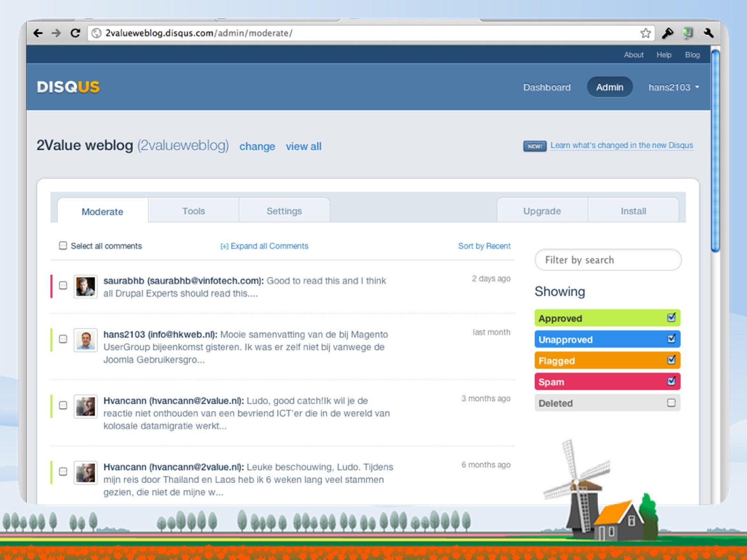Go forward with the browser forward arrow
The height and width of the screenshot is (560, 747).
pos(56,33)
